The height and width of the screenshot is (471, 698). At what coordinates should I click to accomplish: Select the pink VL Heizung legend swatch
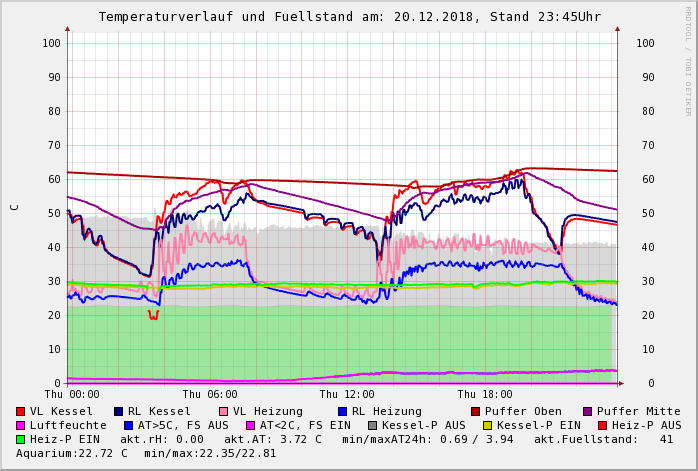(x=224, y=412)
